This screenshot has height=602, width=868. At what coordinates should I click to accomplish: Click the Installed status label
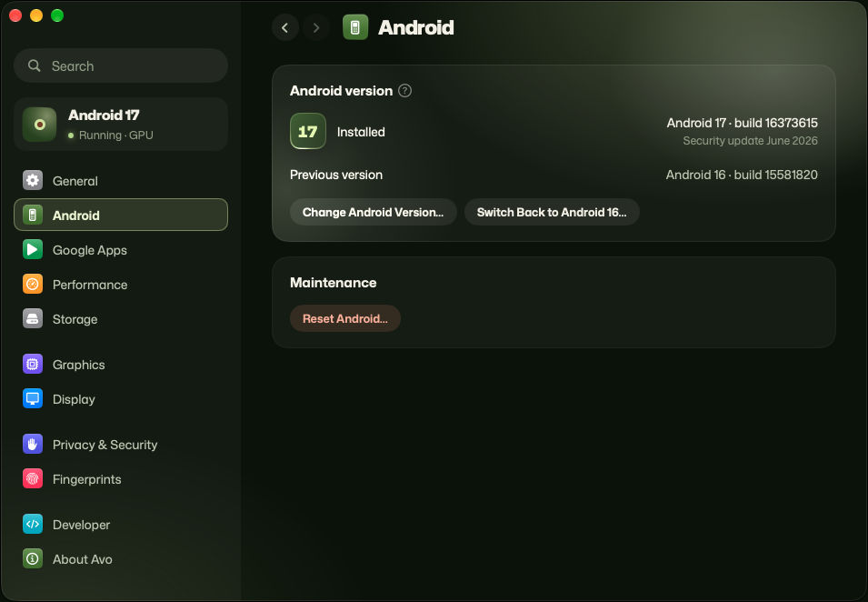[x=361, y=132]
